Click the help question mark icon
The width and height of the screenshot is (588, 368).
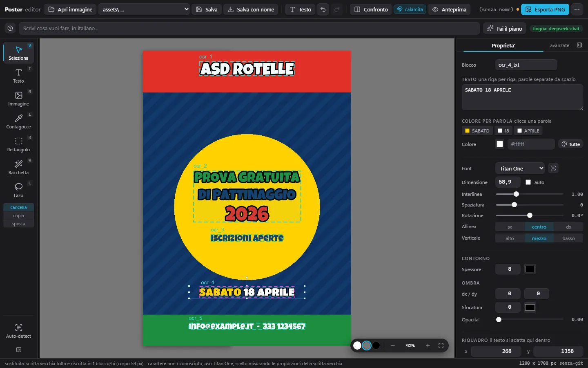click(x=10, y=28)
